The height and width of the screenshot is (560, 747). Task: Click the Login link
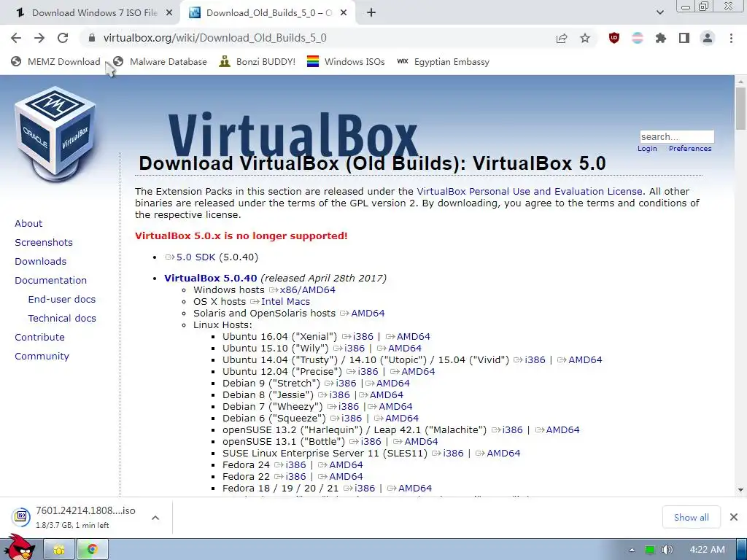pyautogui.click(x=647, y=149)
